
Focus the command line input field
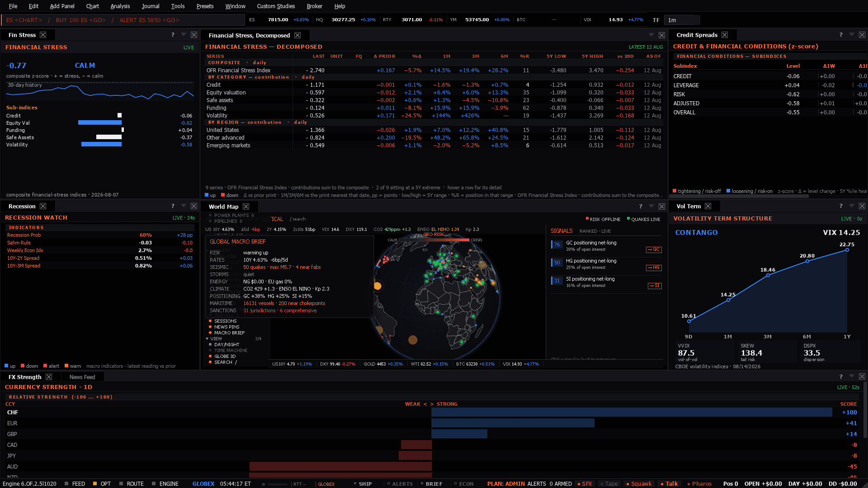click(x=123, y=20)
